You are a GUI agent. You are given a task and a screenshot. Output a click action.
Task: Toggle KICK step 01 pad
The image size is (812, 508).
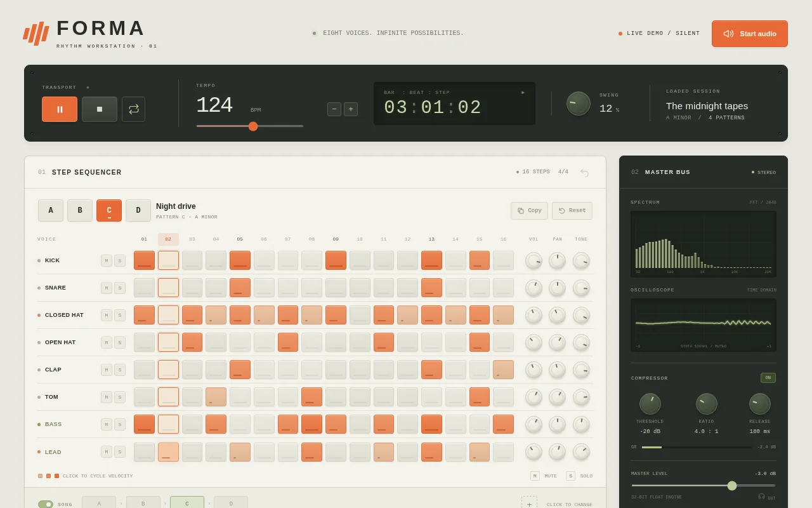point(145,260)
